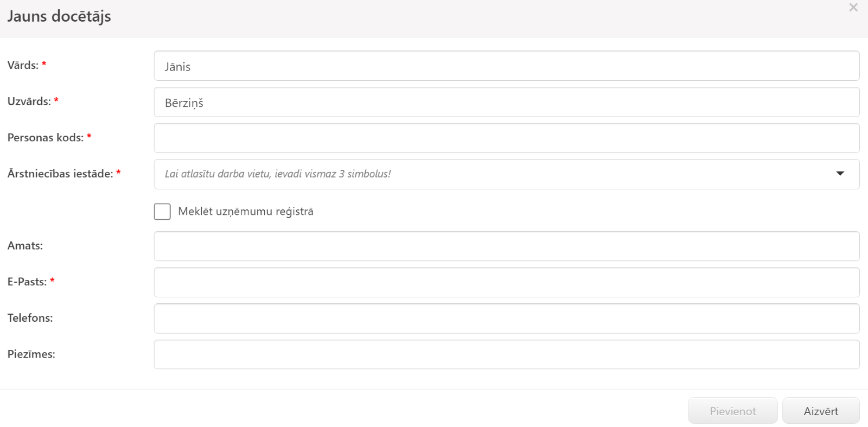Screen dimensions: 868x427
Task: Focus the Amats text field
Action: (x=507, y=246)
